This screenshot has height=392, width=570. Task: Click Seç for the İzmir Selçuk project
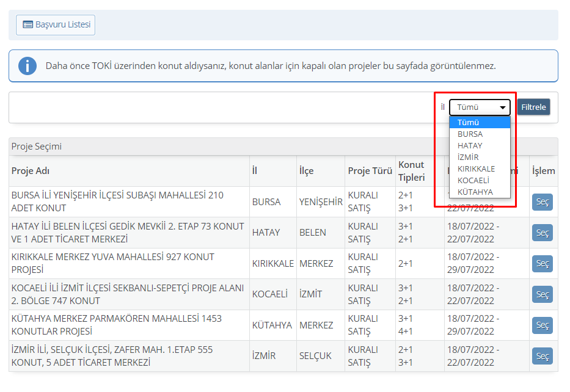click(542, 356)
